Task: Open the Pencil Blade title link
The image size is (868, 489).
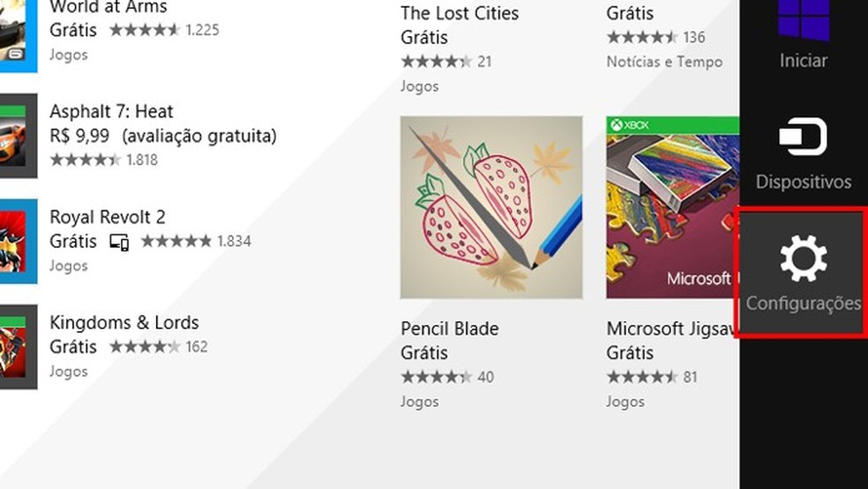Action: (449, 328)
